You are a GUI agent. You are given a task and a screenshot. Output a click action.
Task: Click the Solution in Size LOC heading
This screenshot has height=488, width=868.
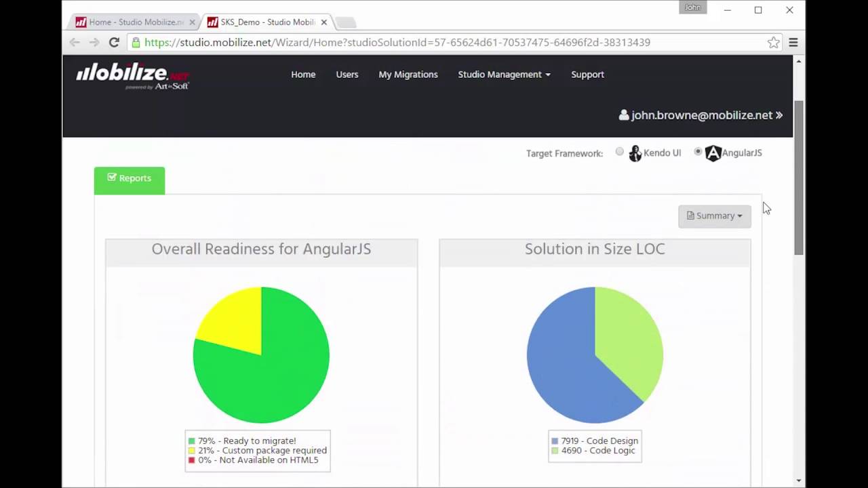595,249
